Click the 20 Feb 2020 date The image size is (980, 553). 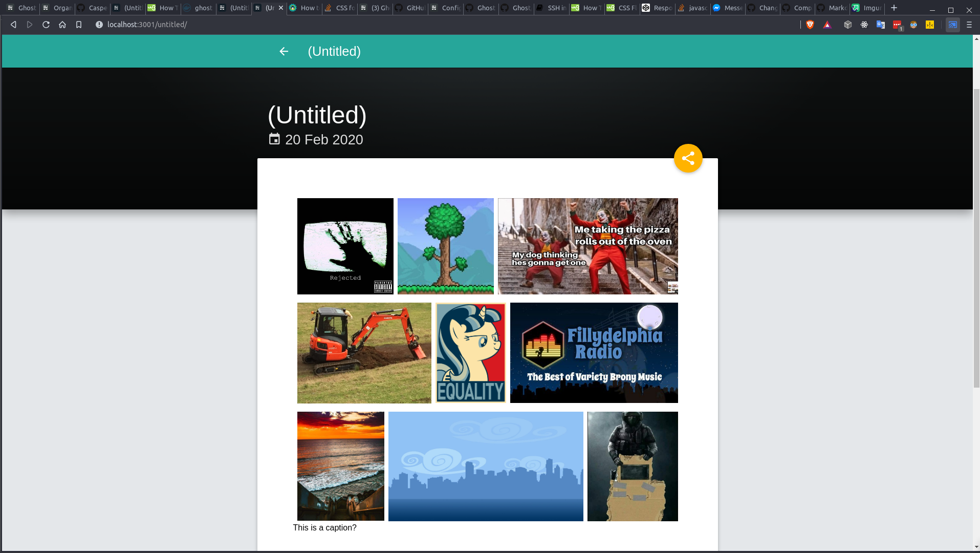(x=324, y=140)
